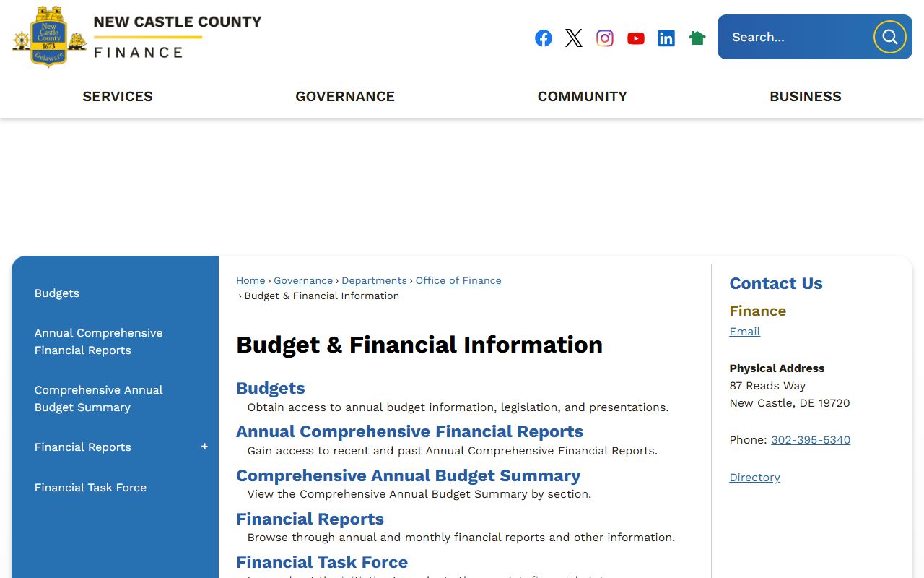The height and width of the screenshot is (578, 924).
Task: Select Annual Comprehensive Financial Reports in sidebar
Action: point(99,342)
